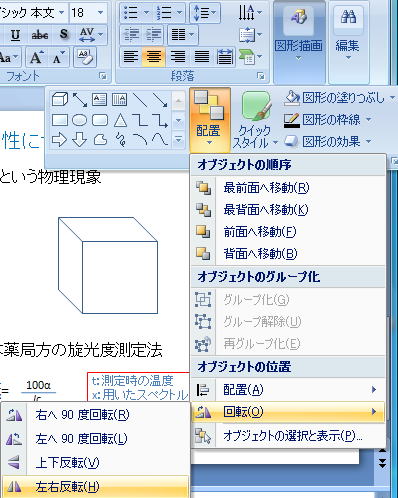Select the cube drawing on slide
The image size is (398, 498).
[108, 265]
